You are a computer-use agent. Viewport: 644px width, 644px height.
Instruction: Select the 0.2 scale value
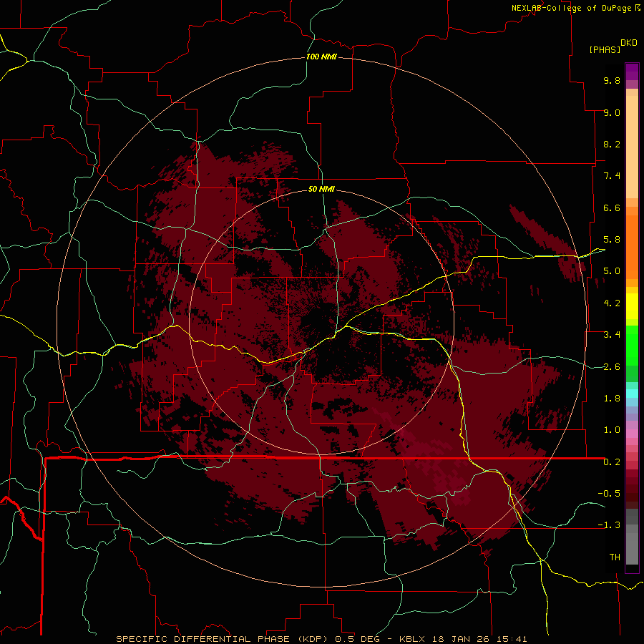612,462
